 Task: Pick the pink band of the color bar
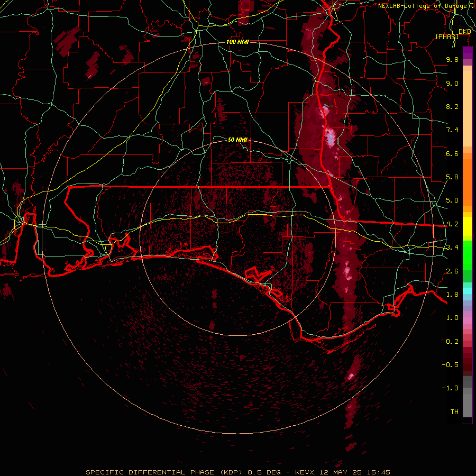point(467,321)
